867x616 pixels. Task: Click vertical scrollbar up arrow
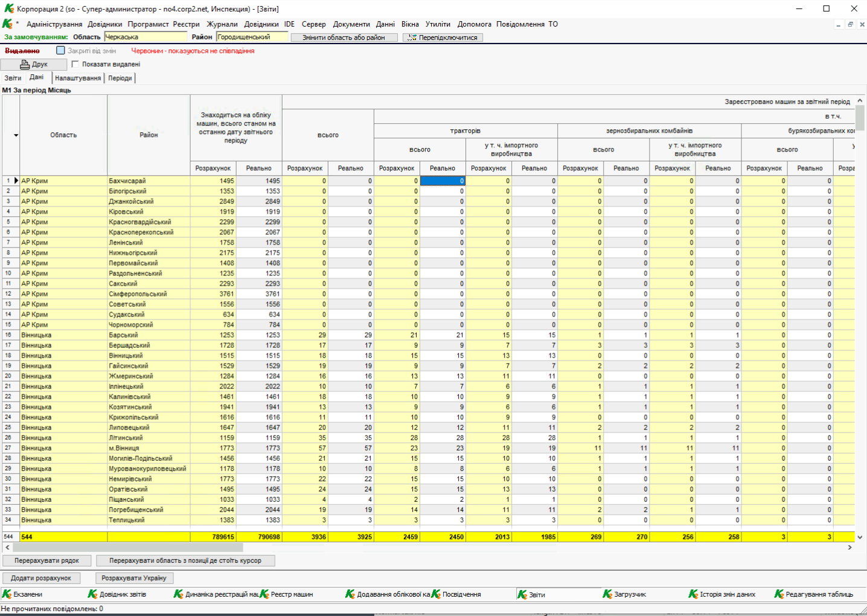860,100
